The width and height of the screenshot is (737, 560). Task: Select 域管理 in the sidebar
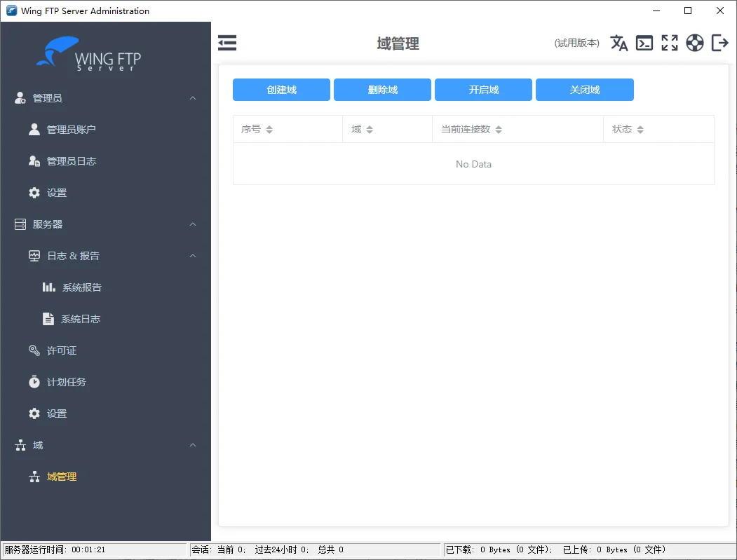[x=105, y=477]
